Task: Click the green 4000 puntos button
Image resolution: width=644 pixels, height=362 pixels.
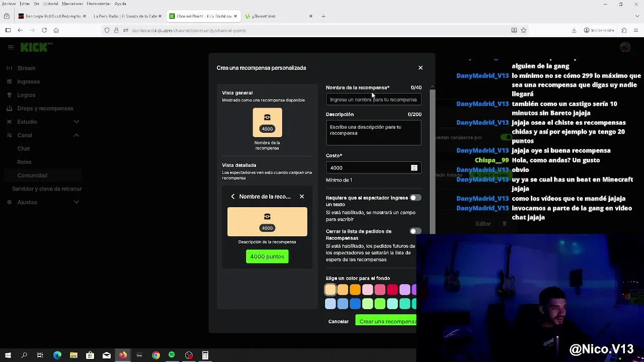Action: [267, 256]
